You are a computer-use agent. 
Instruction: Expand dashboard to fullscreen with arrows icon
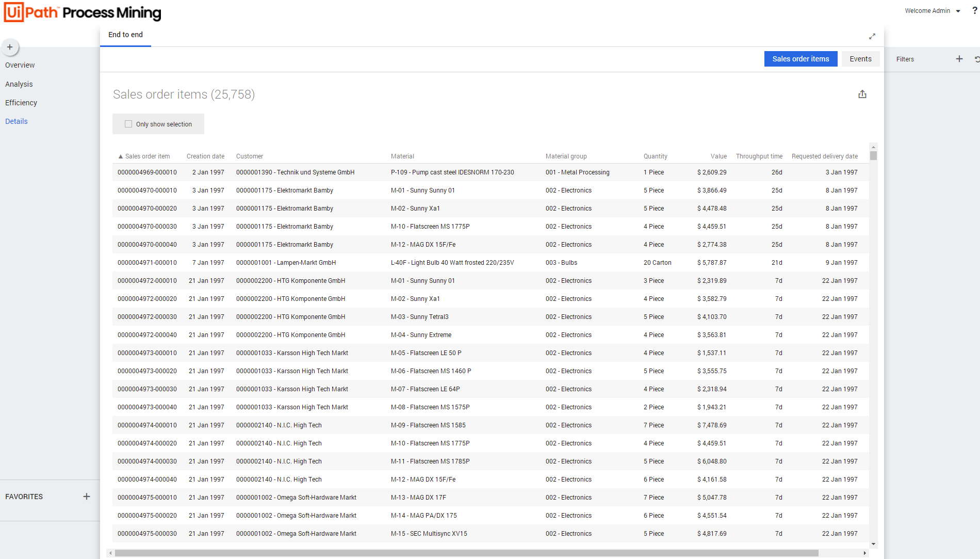click(x=872, y=36)
